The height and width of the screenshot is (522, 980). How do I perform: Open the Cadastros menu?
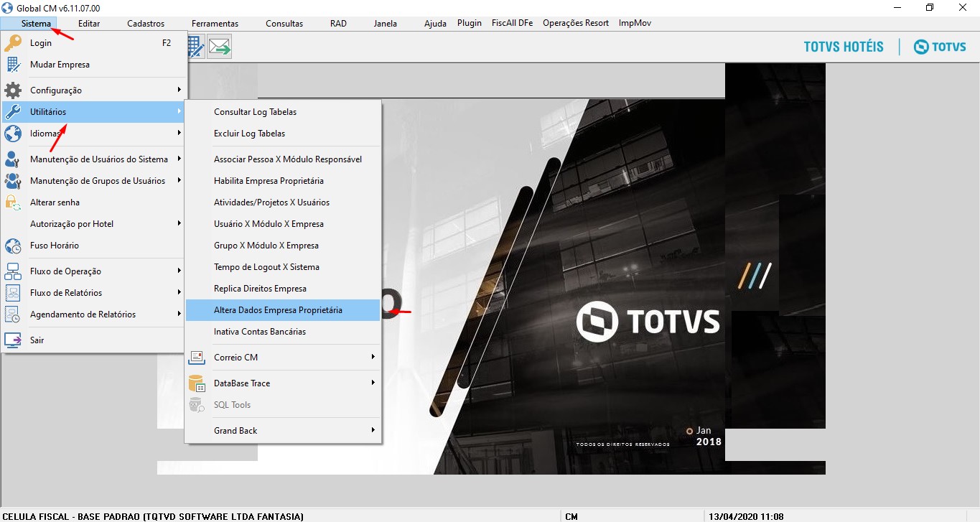[146, 24]
